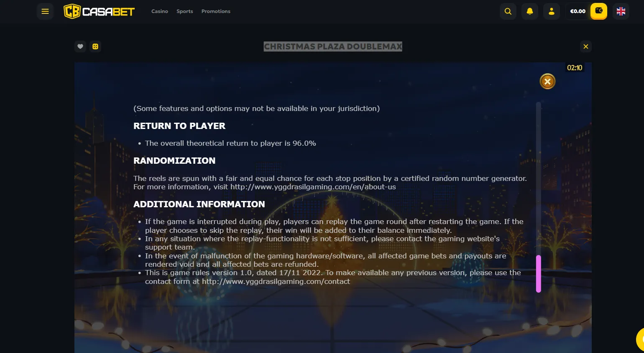Open the Promotions page

pyautogui.click(x=216, y=11)
